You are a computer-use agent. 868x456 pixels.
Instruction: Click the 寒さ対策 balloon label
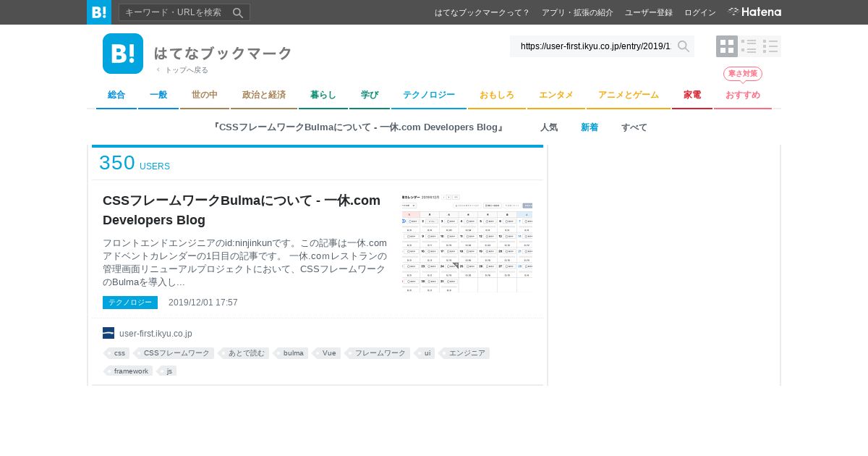point(743,74)
